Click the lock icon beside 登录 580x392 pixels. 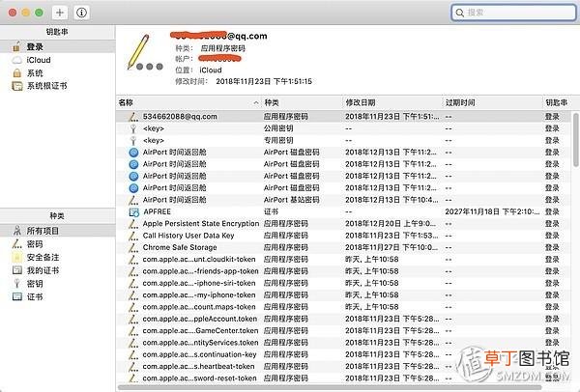click(16, 47)
